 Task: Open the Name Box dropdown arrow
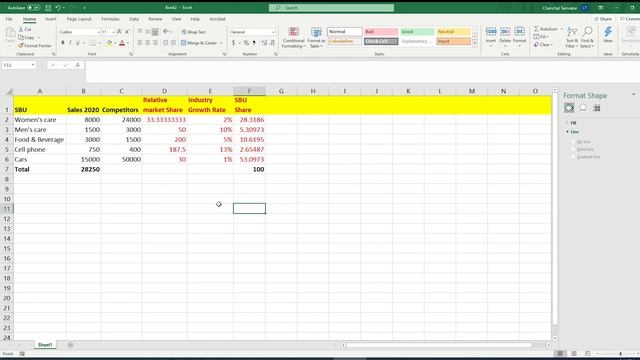(33, 65)
